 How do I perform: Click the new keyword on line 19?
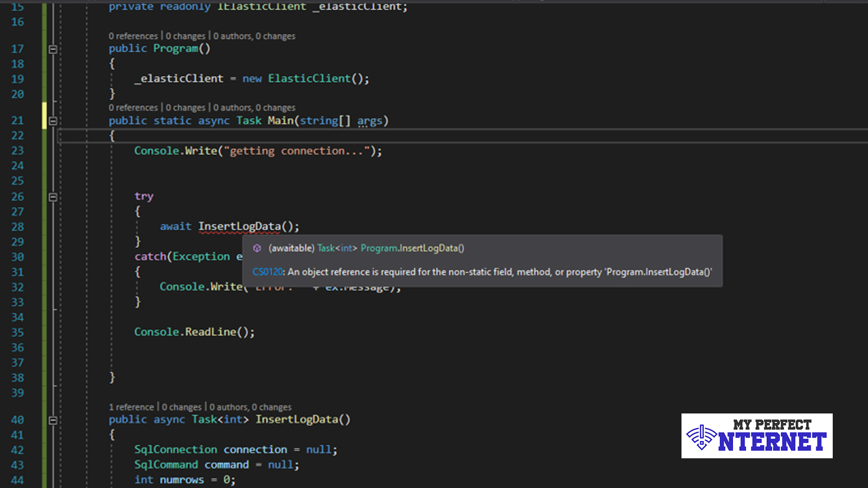pos(252,79)
